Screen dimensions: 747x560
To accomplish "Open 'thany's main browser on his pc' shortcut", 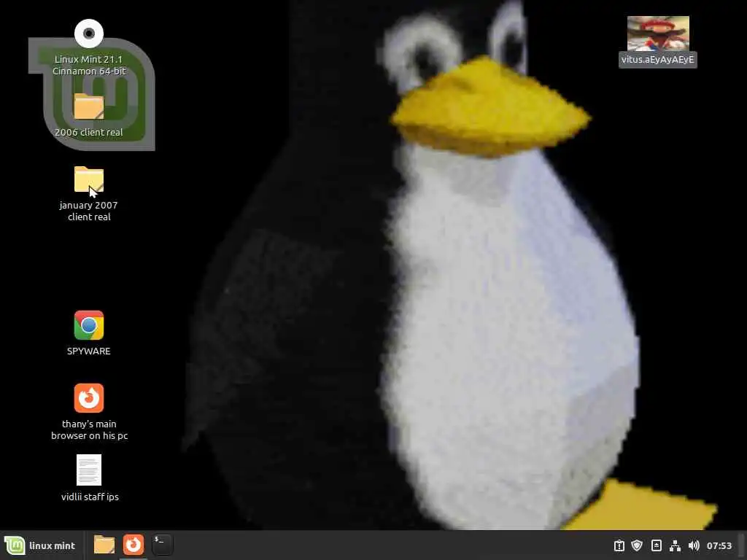I will point(88,398).
